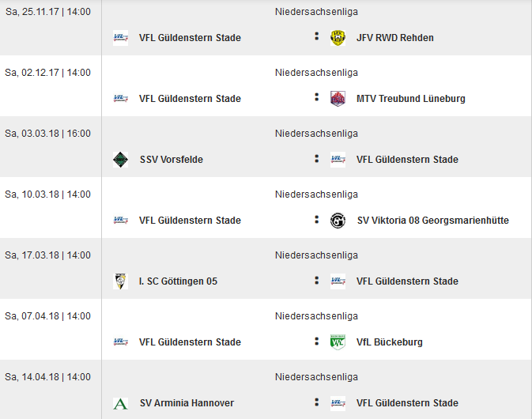The image size is (532, 419).
Task: Click the MTV Treubund Lüneburg club crest
Action: click(x=338, y=99)
